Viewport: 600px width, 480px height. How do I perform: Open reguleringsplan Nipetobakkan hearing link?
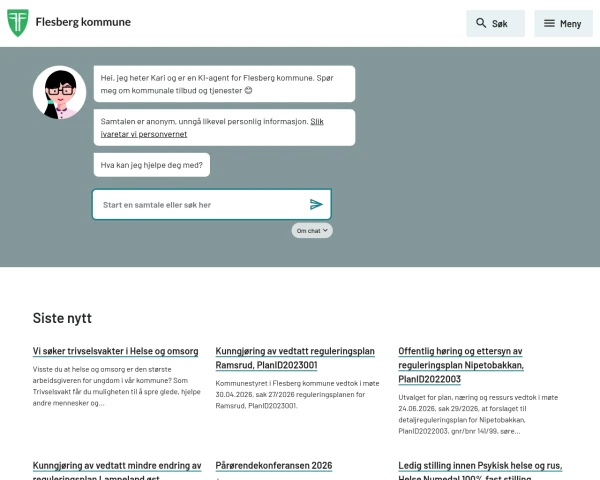click(x=461, y=365)
